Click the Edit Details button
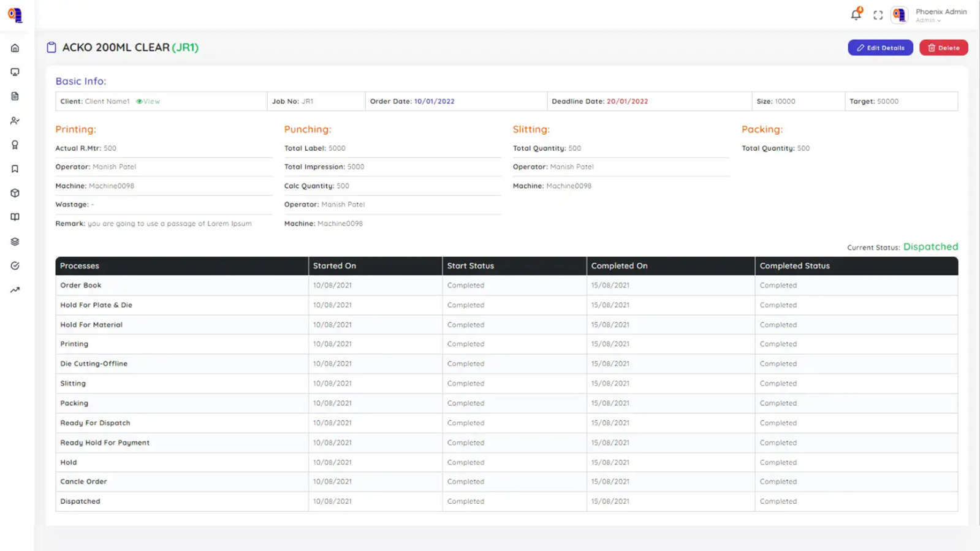Image resolution: width=980 pixels, height=551 pixels. 880,48
